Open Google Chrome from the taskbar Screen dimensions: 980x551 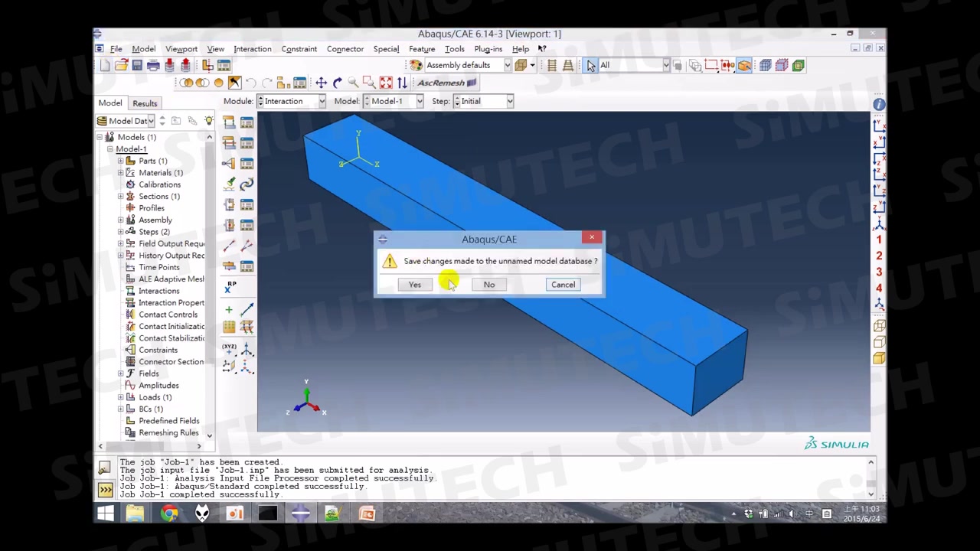[x=169, y=514]
